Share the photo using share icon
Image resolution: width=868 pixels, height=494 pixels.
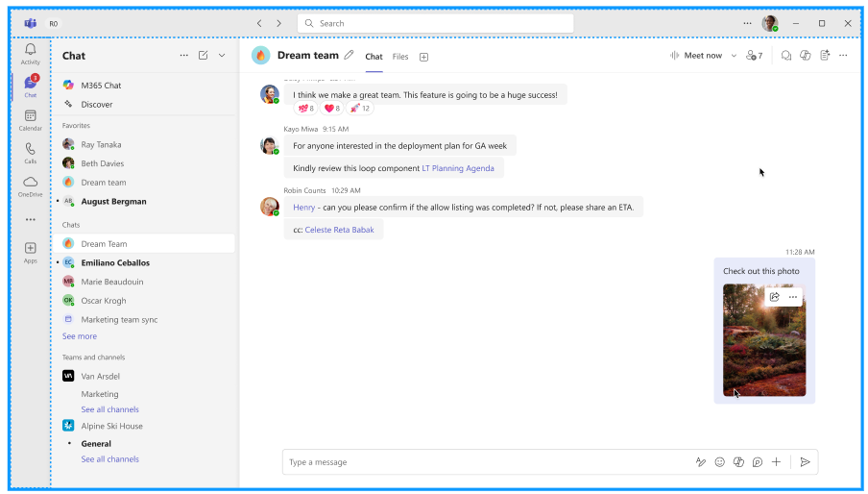click(775, 297)
